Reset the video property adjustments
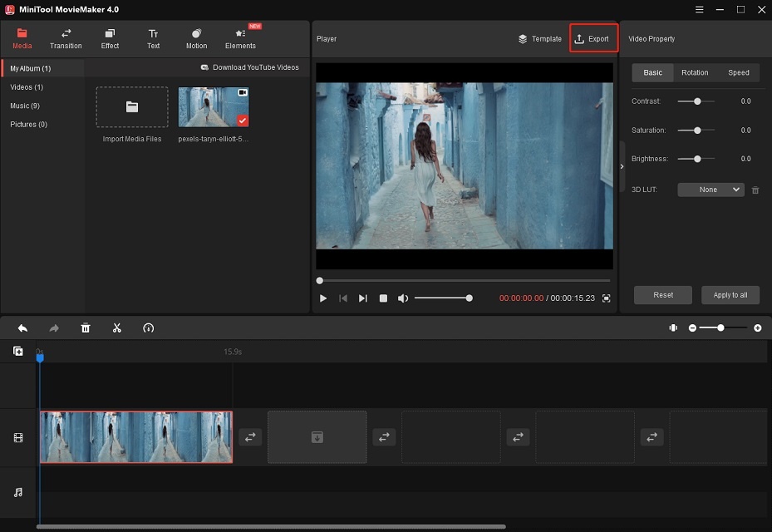772x532 pixels. click(662, 294)
